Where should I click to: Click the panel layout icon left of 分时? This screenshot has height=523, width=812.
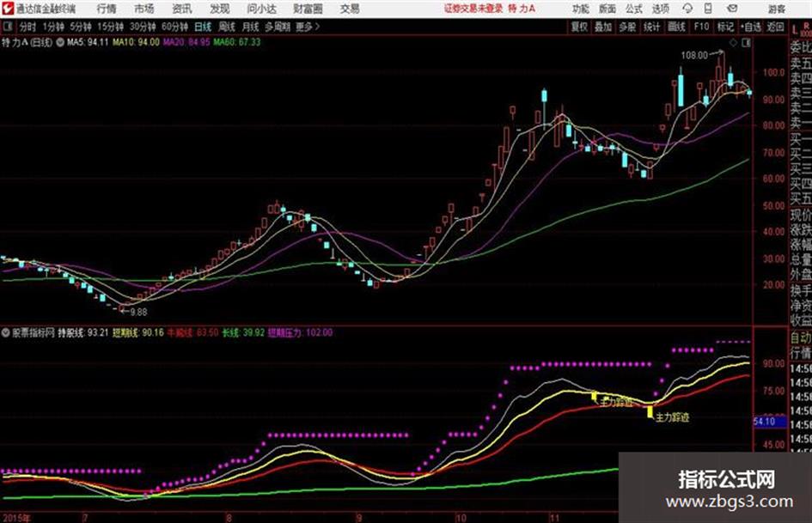point(7,27)
